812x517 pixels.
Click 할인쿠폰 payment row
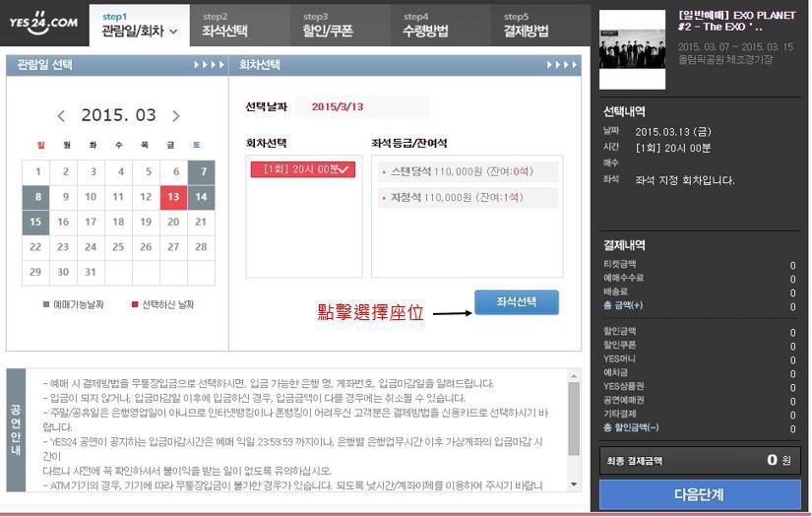[700, 345]
